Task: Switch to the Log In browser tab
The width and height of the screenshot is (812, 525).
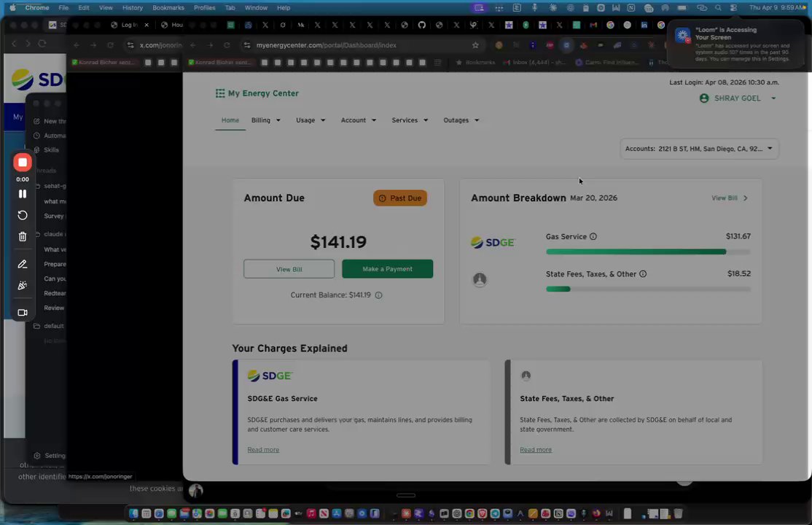Action: (x=125, y=25)
